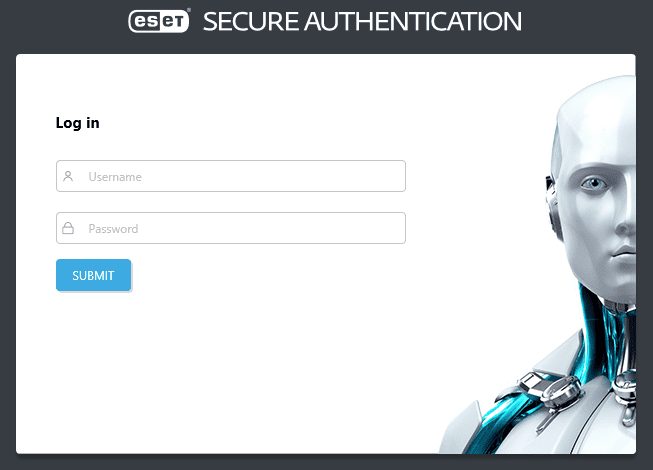Click the Log in heading
The height and width of the screenshot is (470, 653).
coord(77,123)
